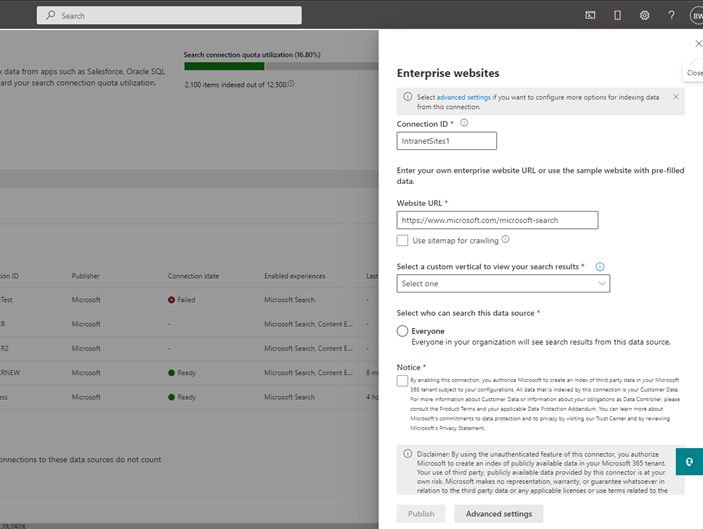The width and height of the screenshot is (703, 529).
Task: Click the Website URL input field
Action: (x=497, y=220)
